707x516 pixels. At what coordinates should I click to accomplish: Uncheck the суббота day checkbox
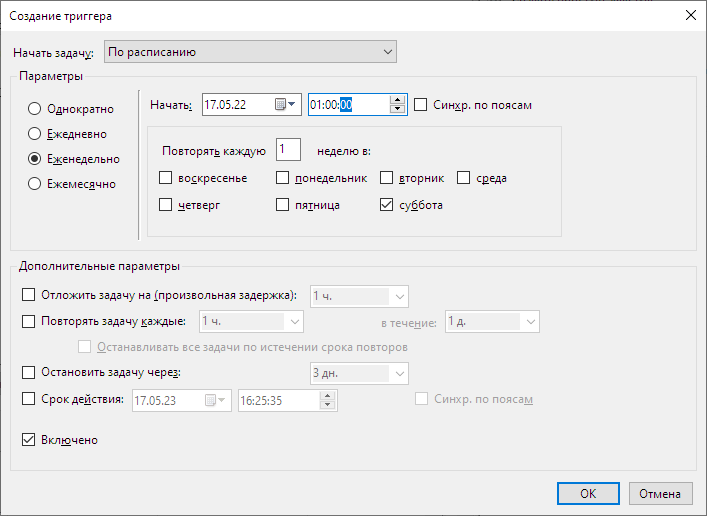386,205
